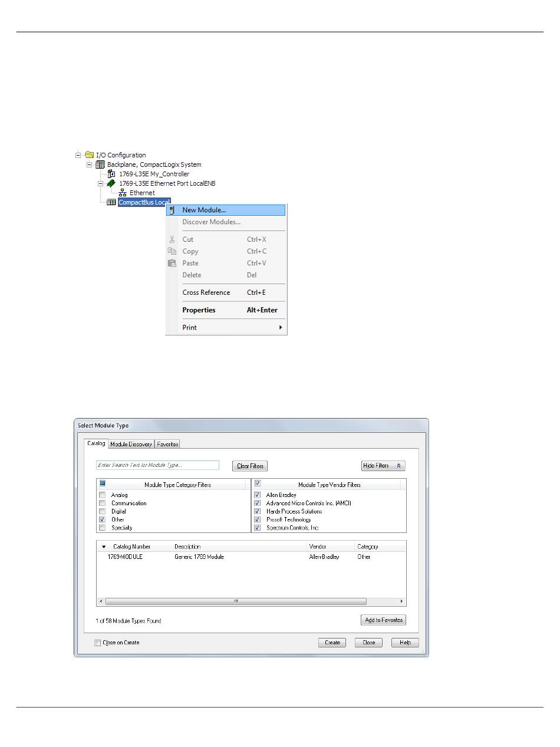This screenshot has height=747, width=560.
Task: Uncheck the Advanced Micro Controls Inc. (AMCI) filter
Action: [x=257, y=504]
